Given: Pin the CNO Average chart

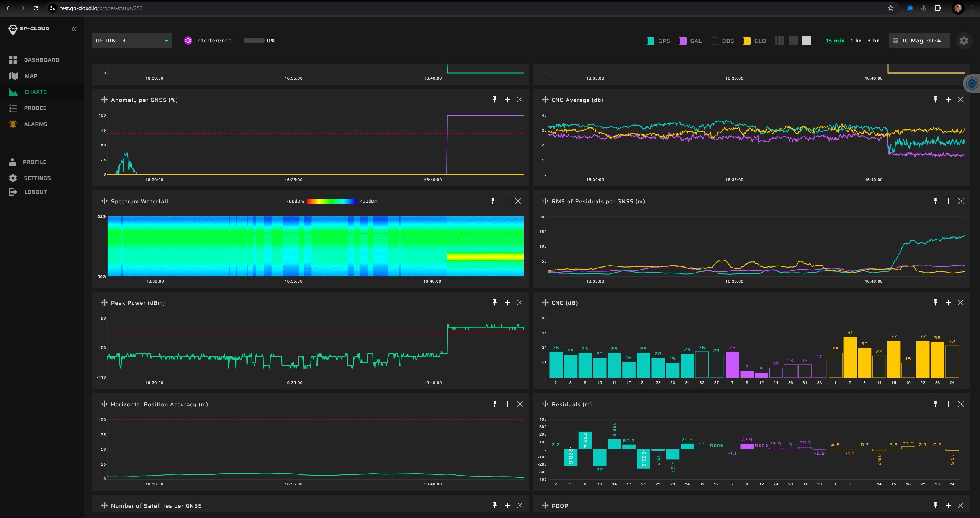Looking at the screenshot, I should click(x=935, y=100).
